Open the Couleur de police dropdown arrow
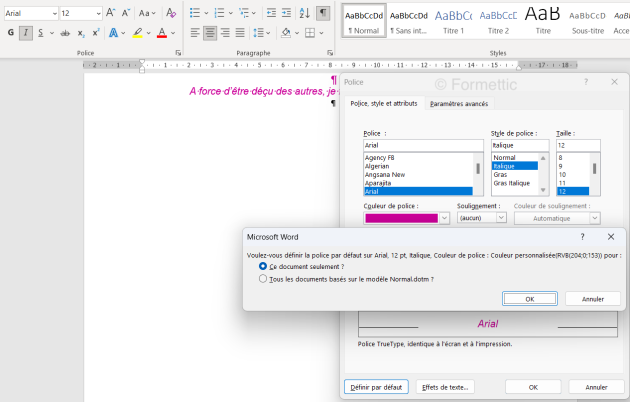Image resolution: width=630 pixels, height=402 pixels. [x=444, y=217]
